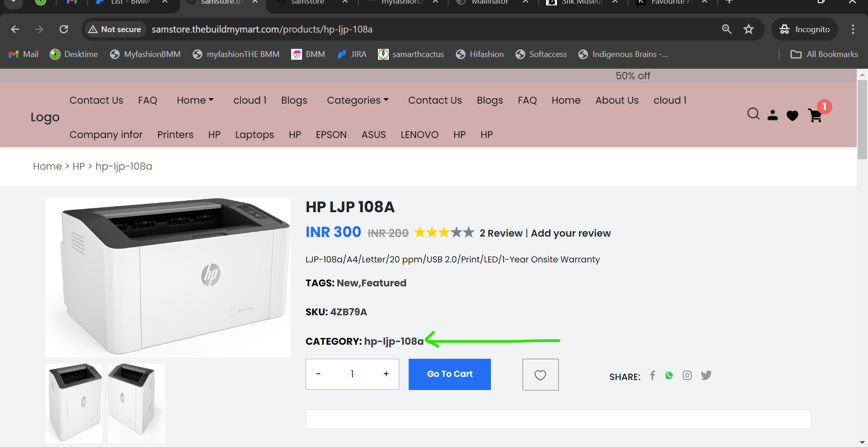Click the INR 300 price
The image size is (868, 447).
(x=333, y=232)
